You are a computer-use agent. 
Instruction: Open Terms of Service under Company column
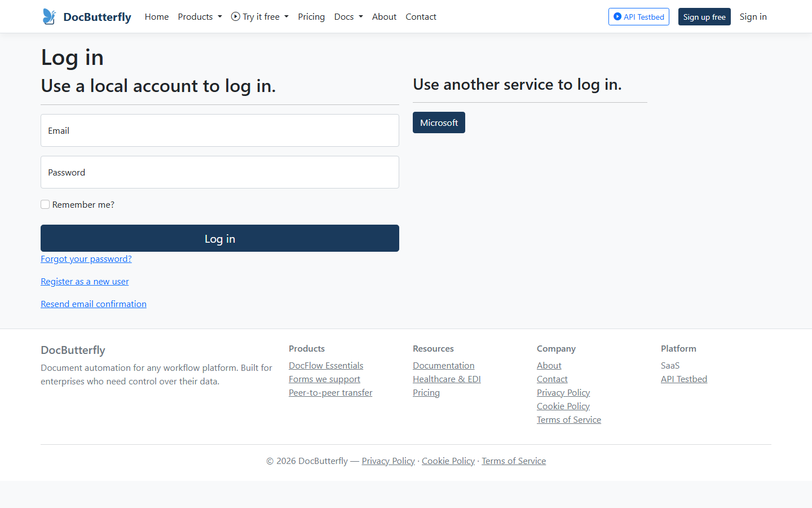tap(569, 419)
